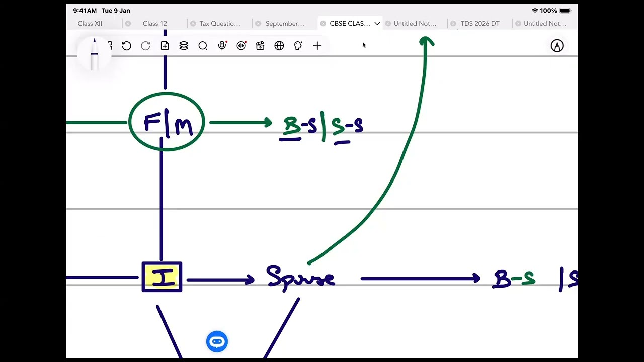Switch to the Class XII tab
This screenshot has height=362, width=644.
(90, 23)
